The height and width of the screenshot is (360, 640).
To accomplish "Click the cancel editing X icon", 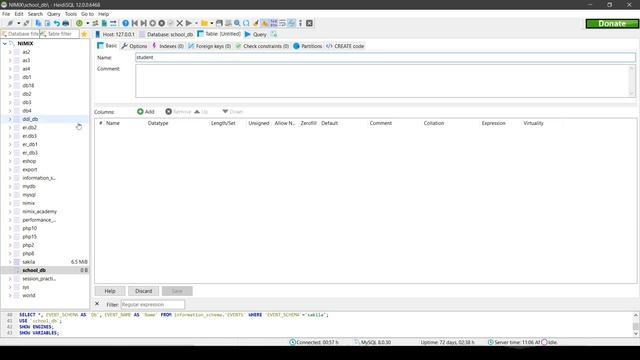I will 180,23.
